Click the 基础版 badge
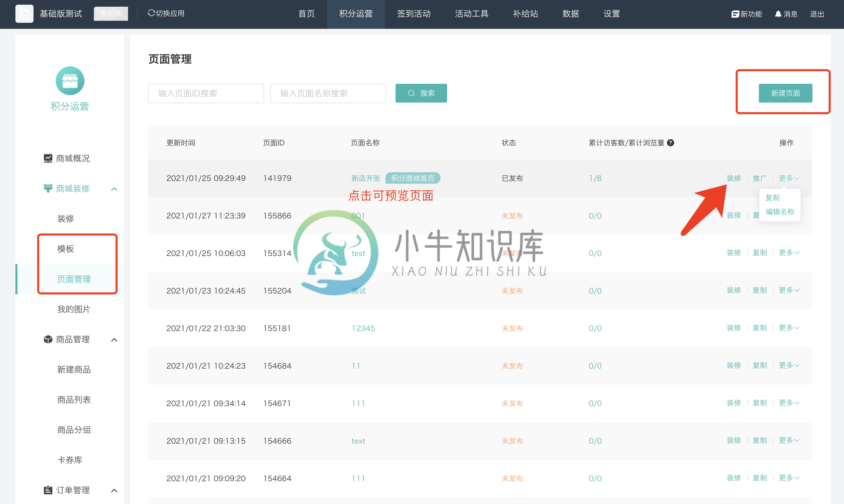The height and width of the screenshot is (504, 844). tap(111, 14)
